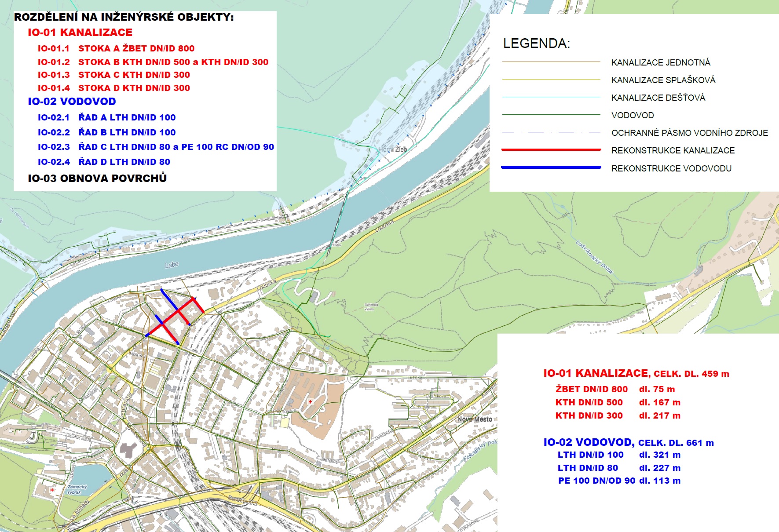Screen dimensions: 779x532
Task: Click the 'LTH DN/ID 100 dl. 321 m' row
Action: tap(619, 455)
